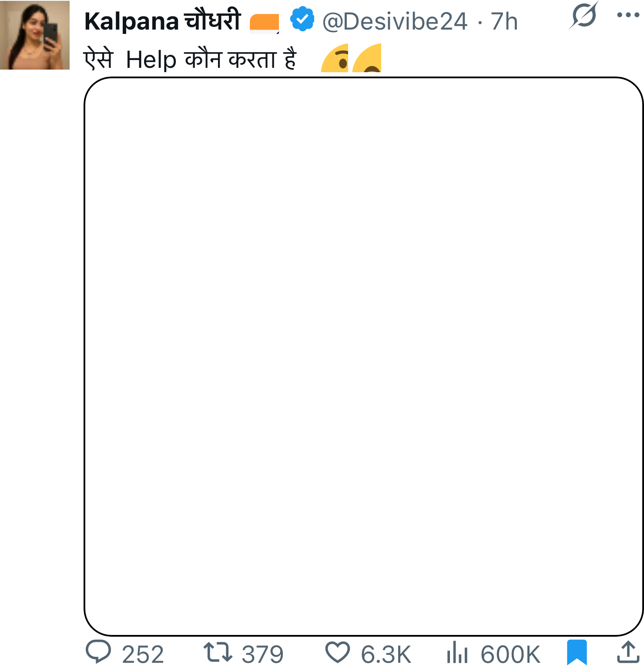Click the display name Kalpana चौधरी
Screen dimensions: 644x668
pyautogui.click(x=162, y=21)
